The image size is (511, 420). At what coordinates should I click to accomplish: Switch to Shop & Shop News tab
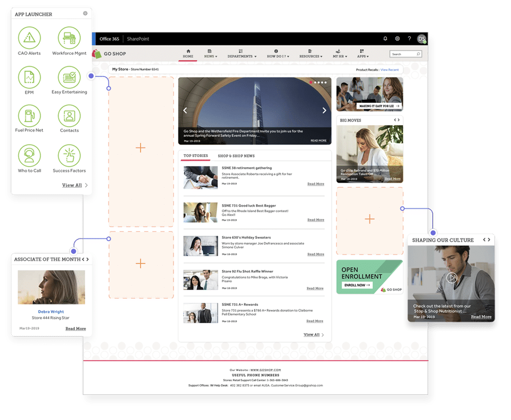click(x=236, y=156)
